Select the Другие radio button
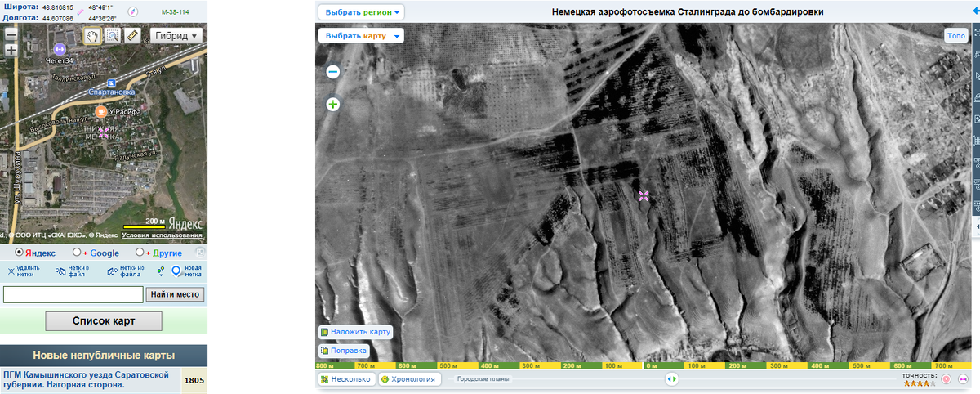The width and height of the screenshot is (980, 394). (x=140, y=253)
